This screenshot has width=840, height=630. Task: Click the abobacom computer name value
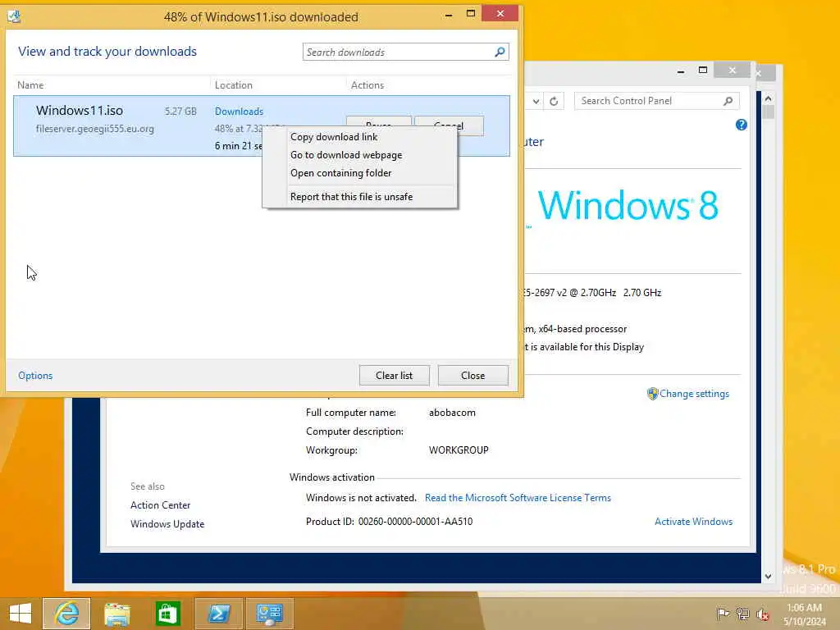452,413
